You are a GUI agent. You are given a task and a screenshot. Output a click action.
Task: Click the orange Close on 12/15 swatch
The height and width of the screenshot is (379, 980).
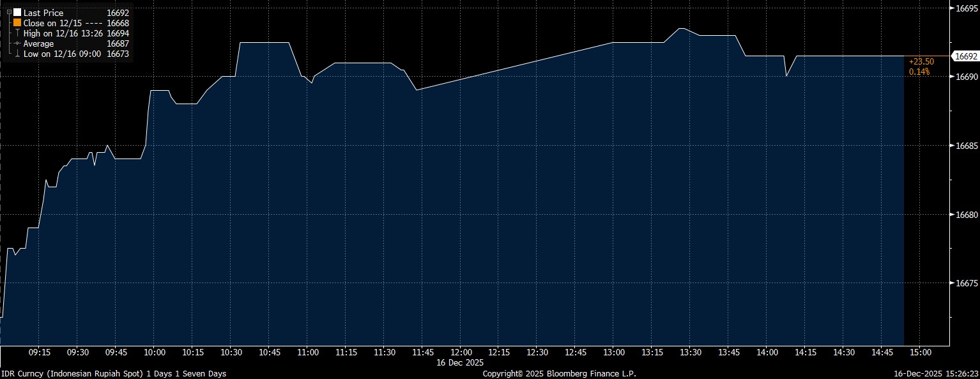pos(17,22)
